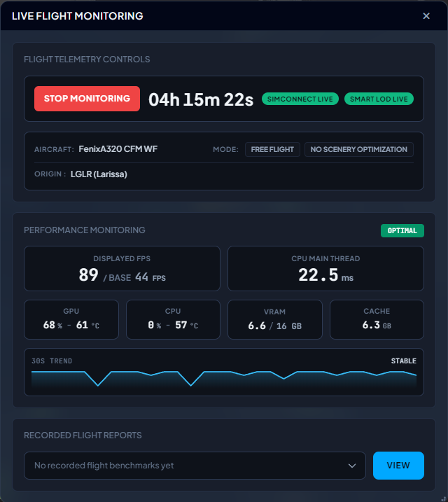Click the FLIGHT TELEMETRY CONTROLS heading
This screenshot has width=448, height=502.
[87, 60]
